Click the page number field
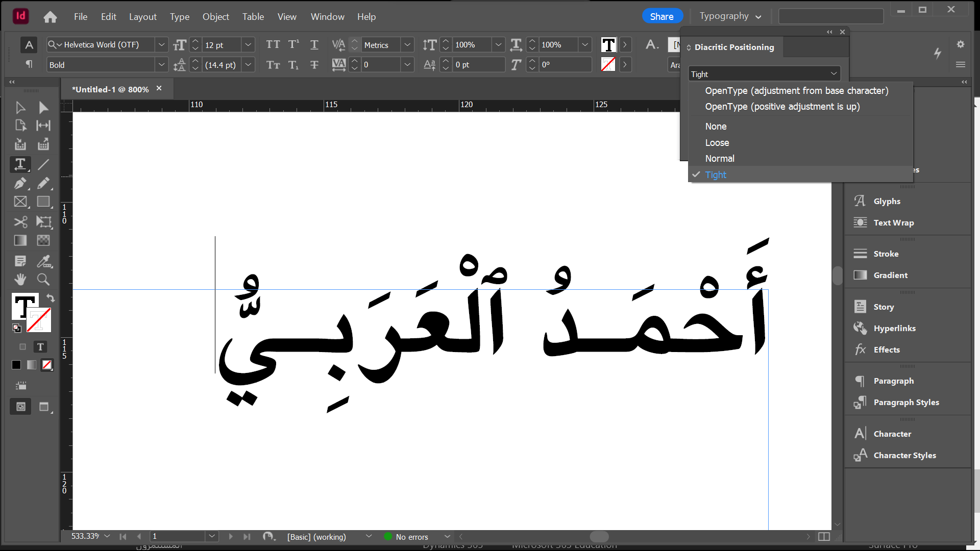Image resolution: width=980 pixels, height=551 pixels. click(x=176, y=536)
